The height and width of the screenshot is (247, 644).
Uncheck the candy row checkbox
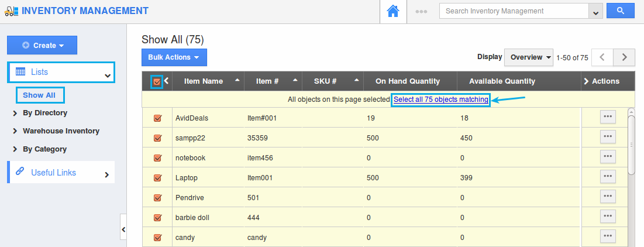[157, 238]
